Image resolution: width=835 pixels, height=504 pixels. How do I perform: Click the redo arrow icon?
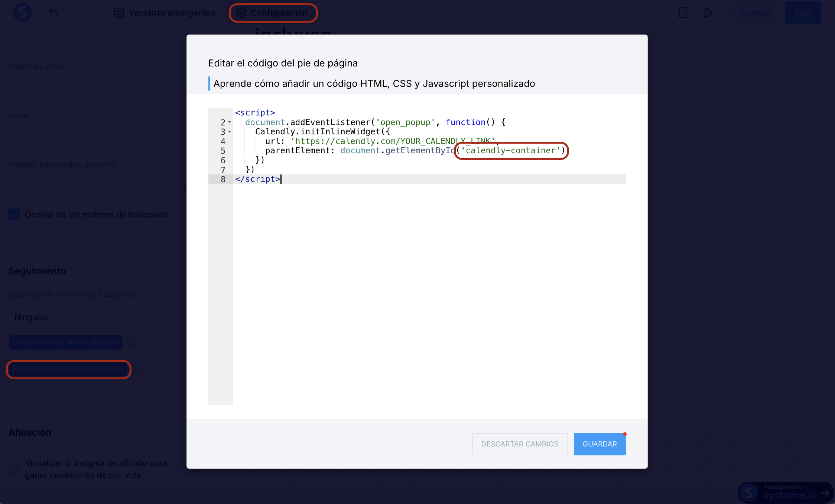click(x=79, y=13)
